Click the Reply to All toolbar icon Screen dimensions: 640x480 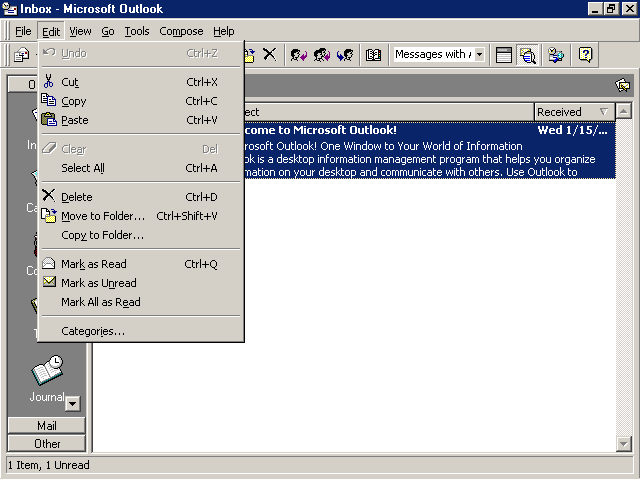(322, 54)
